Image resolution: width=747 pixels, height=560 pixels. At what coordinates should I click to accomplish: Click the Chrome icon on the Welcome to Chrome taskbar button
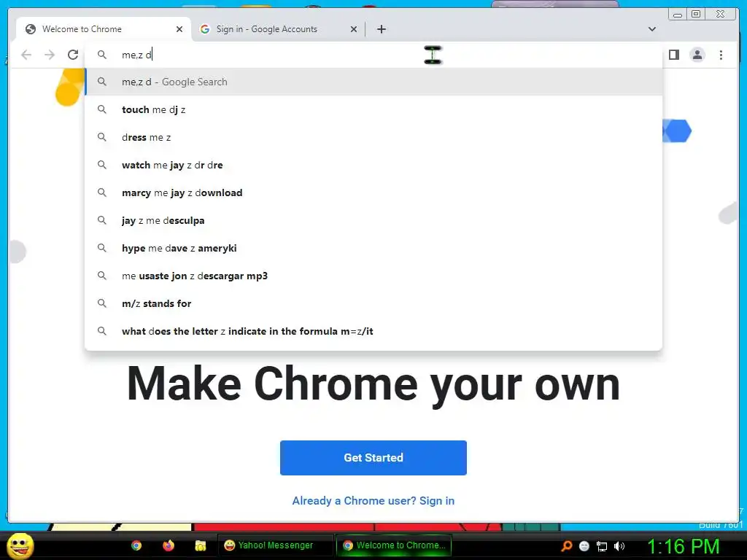(348, 545)
